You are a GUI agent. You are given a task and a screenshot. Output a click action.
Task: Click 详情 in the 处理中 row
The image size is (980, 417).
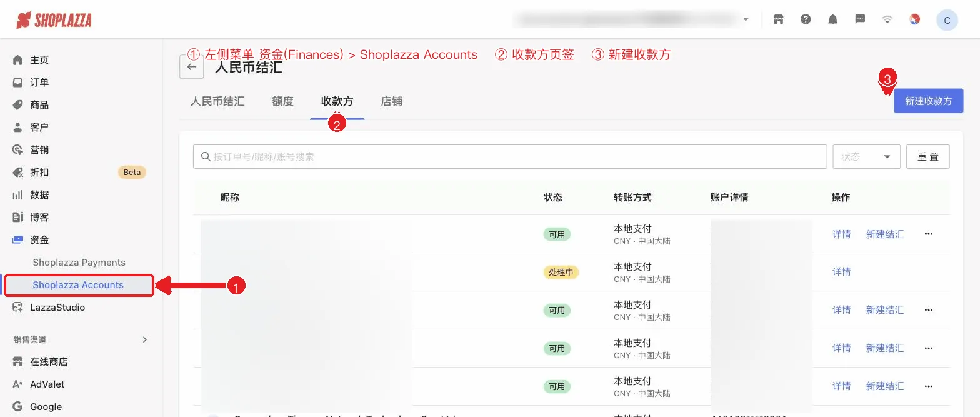(x=841, y=272)
